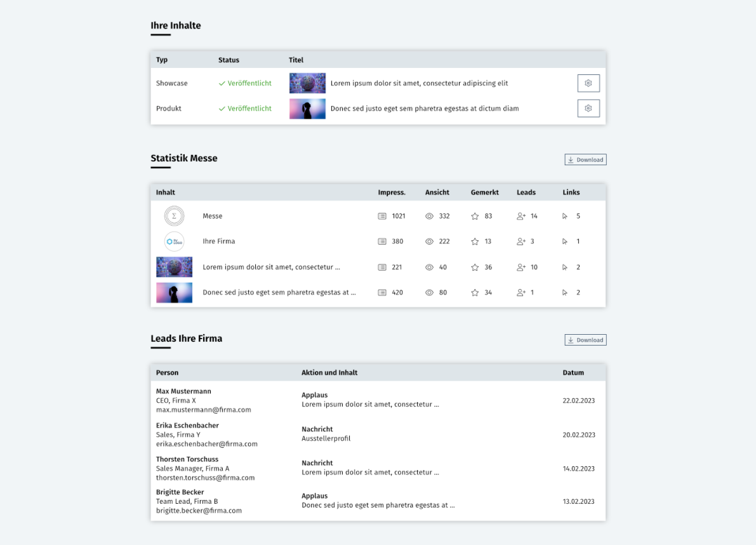Click email thorsten.torschuss@firma.com
756x545 pixels.
pyautogui.click(x=205, y=478)
